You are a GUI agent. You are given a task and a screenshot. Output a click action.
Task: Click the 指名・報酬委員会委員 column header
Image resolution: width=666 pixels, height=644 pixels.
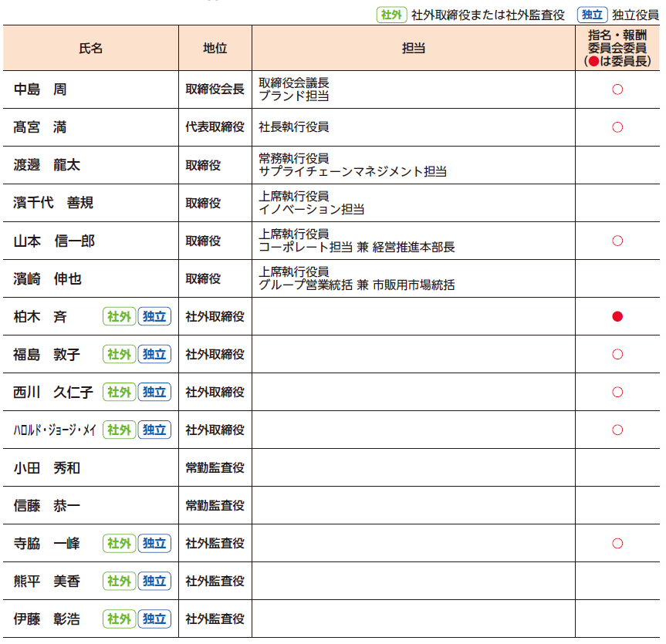pyautogui.click(x=617, y=48)
